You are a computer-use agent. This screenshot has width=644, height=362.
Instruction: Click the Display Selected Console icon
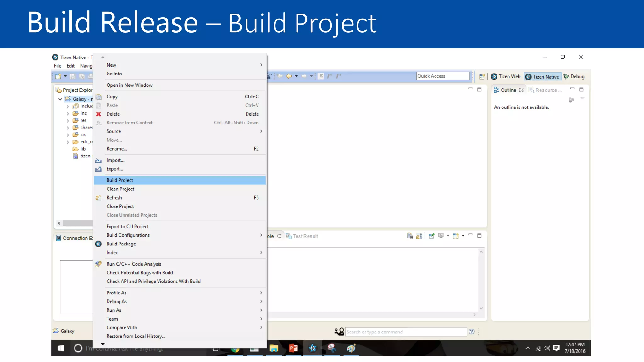coord(441,236)
